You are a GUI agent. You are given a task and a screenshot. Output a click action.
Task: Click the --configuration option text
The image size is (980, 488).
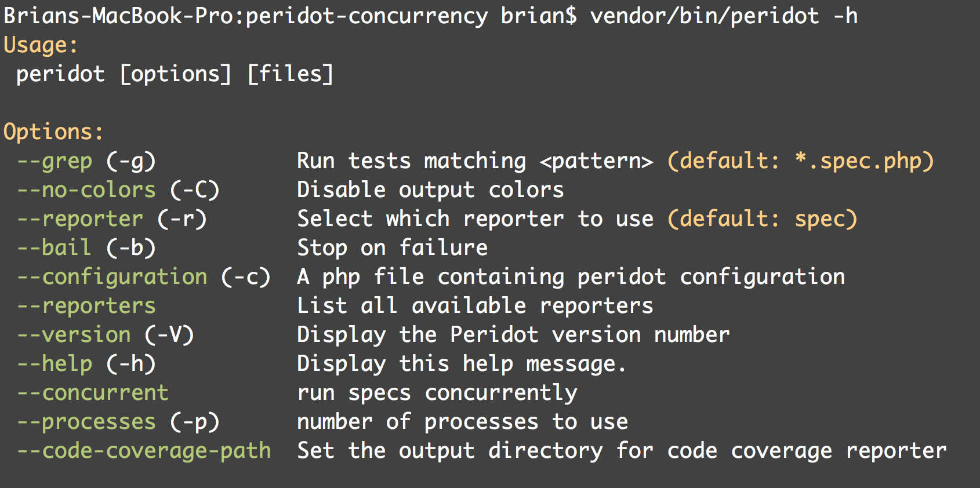pos(112,277)
